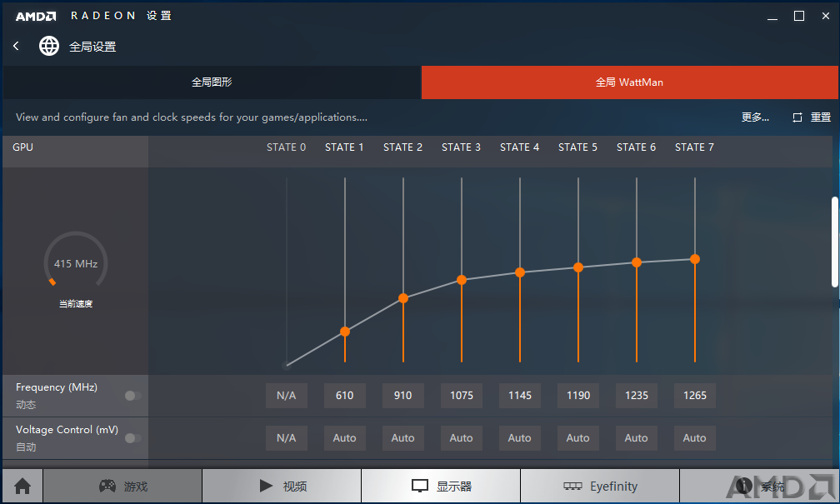Image resolution: width=840 pixels, height=504 pixels.
Task: Click the play icon for 视频
Action: click(x=267, y=486)
